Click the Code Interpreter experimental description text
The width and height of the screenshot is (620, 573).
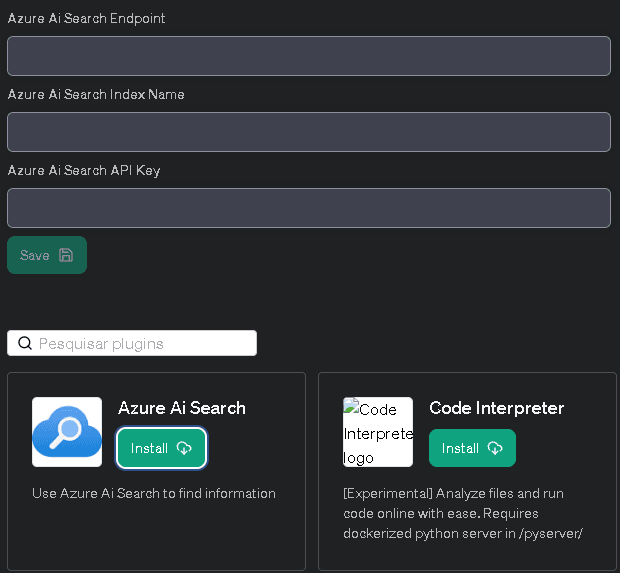coord(463,513)
